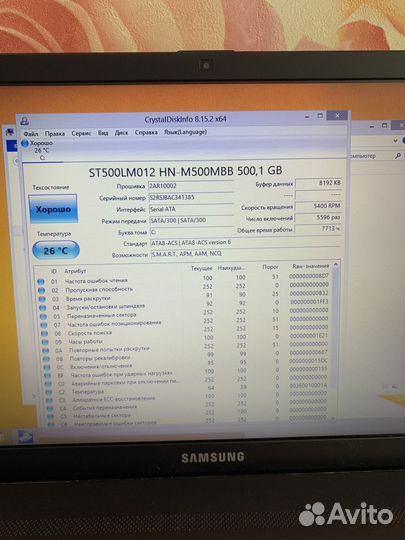The height and width of the screenshot is (540, 405).
Task: Close the CrystalDiskInfo window
Action: click(x=338, y=115)
